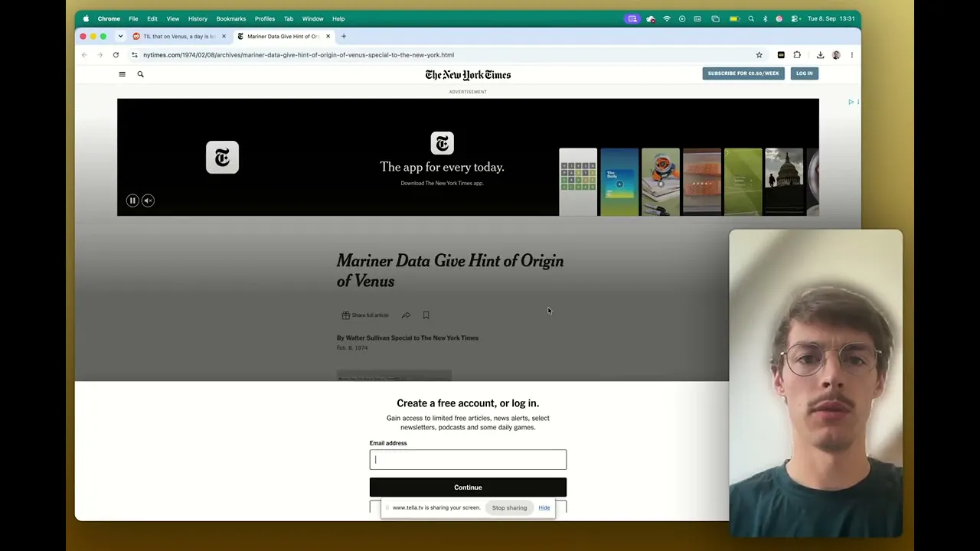Open the File menu
The height and width of the screenshot is (551, 980).
click(x=133, y=18)
